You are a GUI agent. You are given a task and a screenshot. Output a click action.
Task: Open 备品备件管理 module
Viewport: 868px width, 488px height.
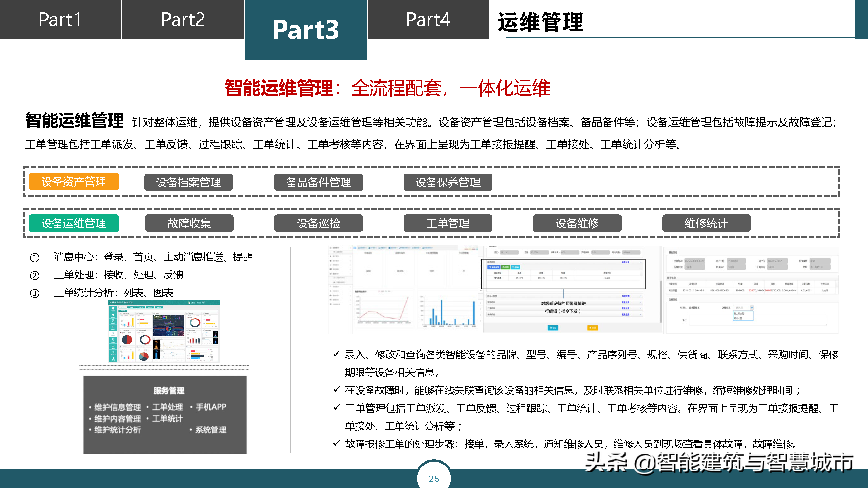tap(318, 183)
